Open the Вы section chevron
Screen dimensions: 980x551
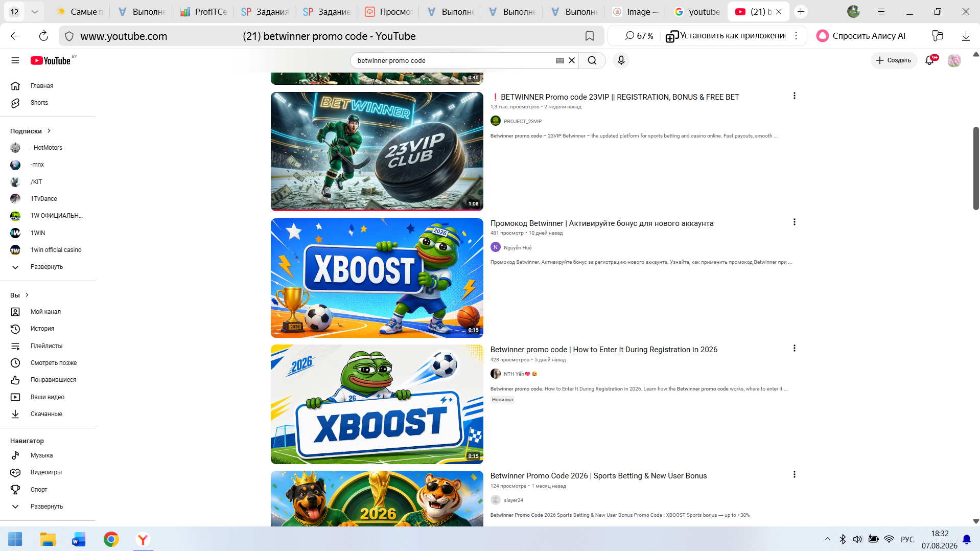tap(27, 295)
